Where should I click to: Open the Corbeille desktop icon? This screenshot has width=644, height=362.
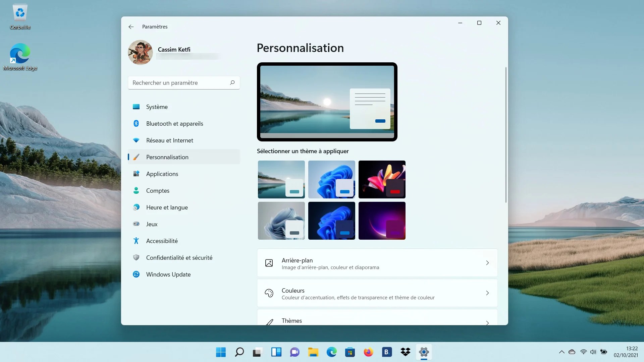click(20, 17)
